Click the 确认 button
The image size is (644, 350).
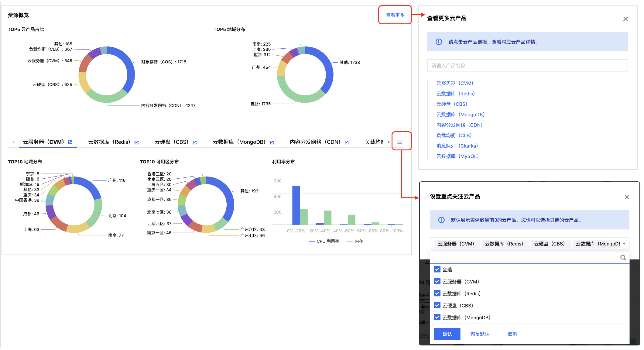click(x=447, y=334)
